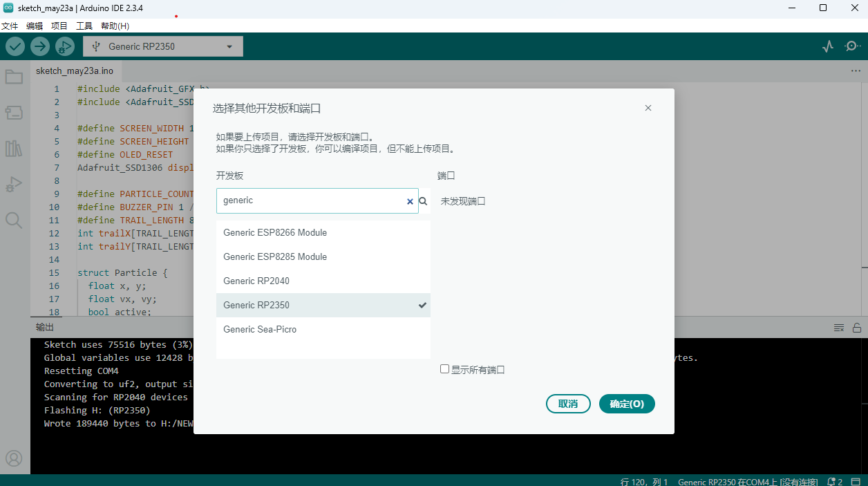Click the user account icon in the sidebar
The width and height of the screenshot is (868, 486).
pos(15,458)
